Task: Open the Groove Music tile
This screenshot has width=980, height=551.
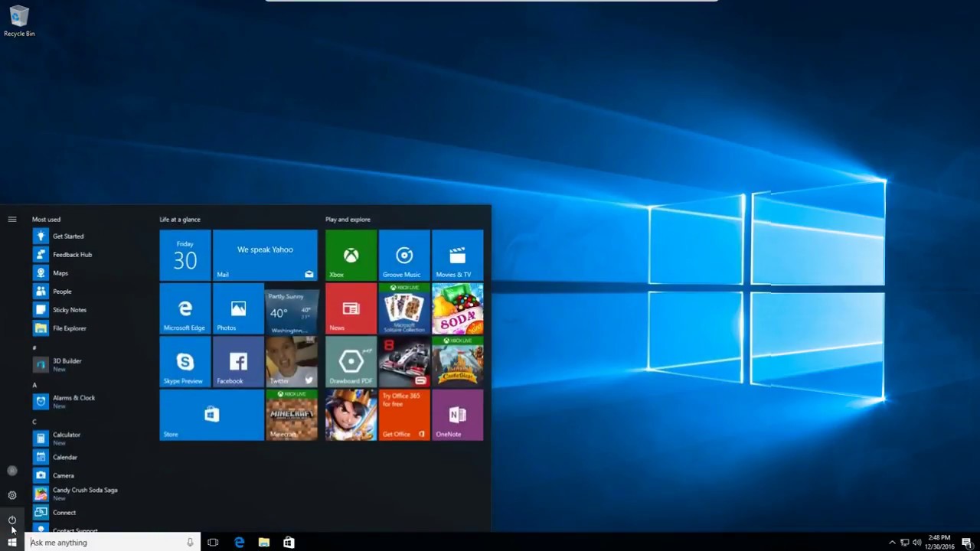Action: click(404, 255)
